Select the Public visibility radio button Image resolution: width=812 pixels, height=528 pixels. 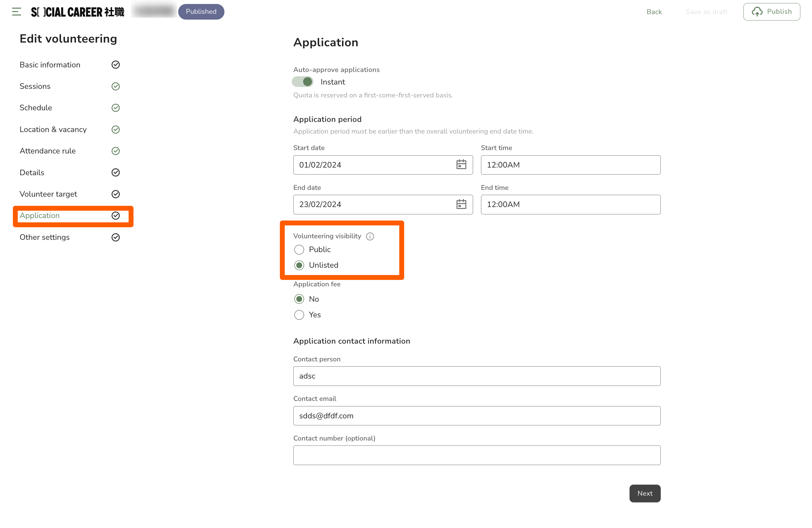(299, 250)
